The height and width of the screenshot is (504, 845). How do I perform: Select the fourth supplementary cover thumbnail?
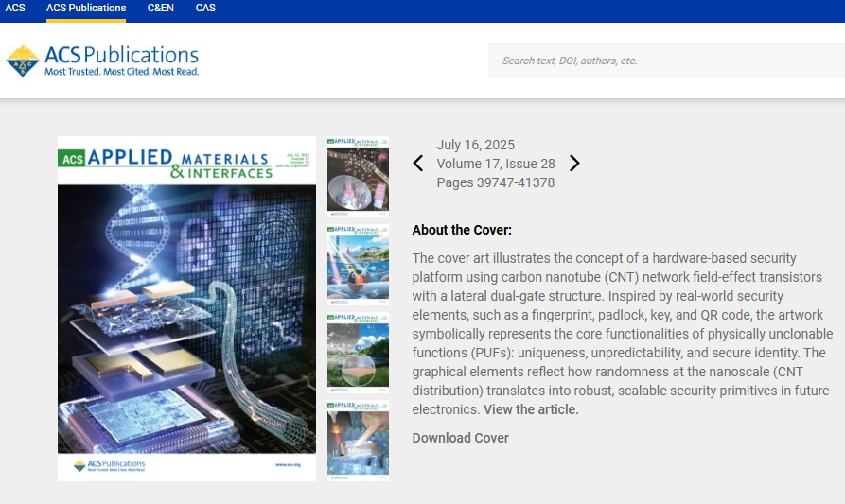pyautogui.click(x=358, y=441)
